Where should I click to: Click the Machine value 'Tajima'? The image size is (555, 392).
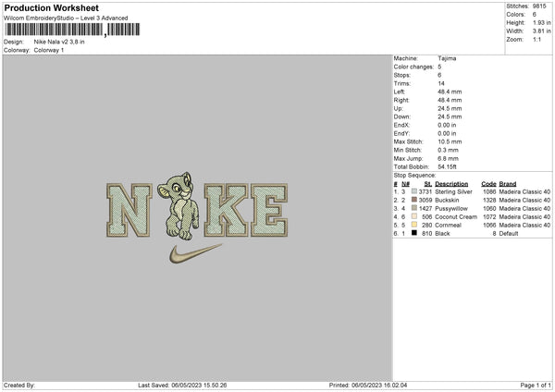pos(447,58)
